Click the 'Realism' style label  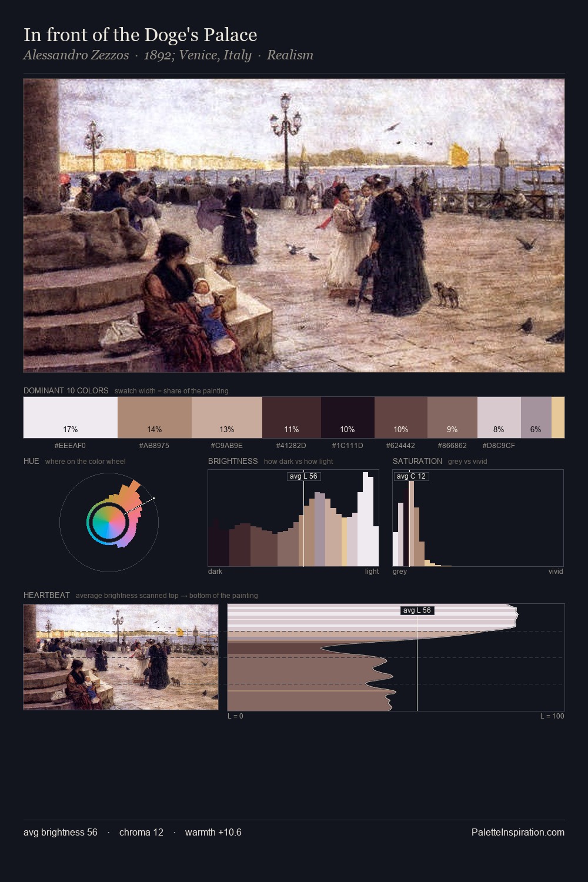coord(290,55)
